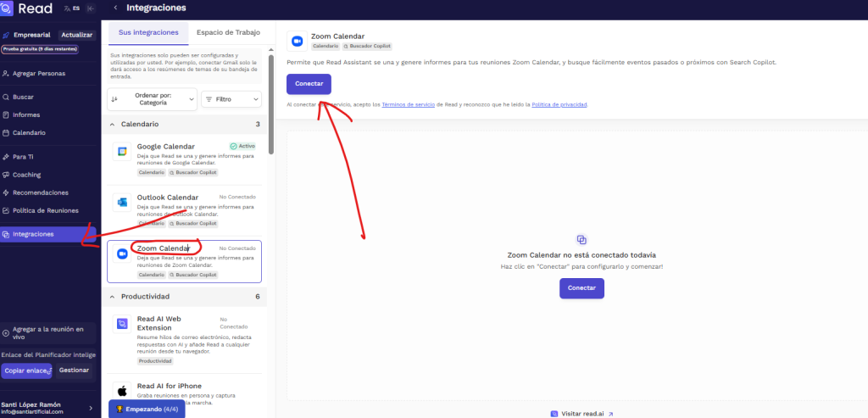Viewport: 868px width, 418px height.
Task: Click the Coaching chat icon
Action: pyautogui.click(x=6, y=175)
